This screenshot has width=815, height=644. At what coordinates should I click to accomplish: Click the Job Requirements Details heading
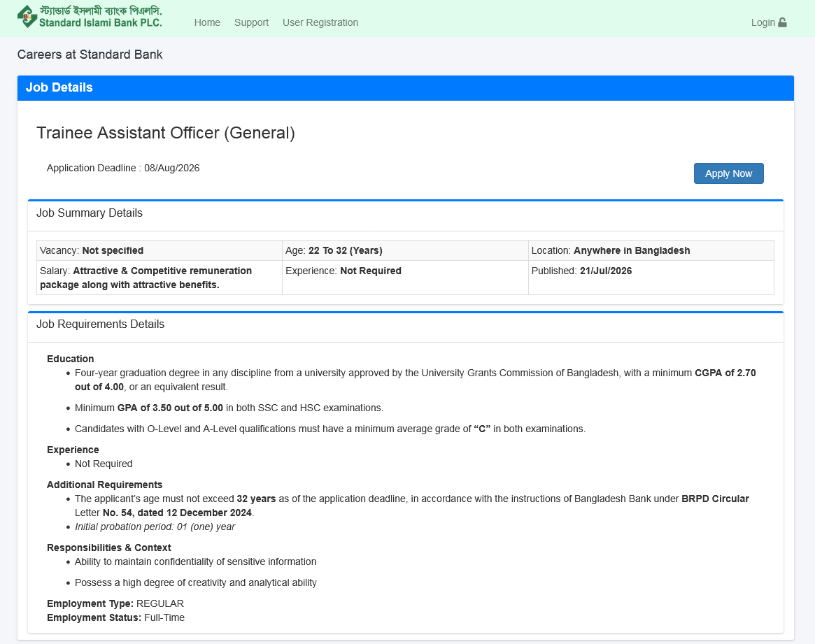point(100,324)
